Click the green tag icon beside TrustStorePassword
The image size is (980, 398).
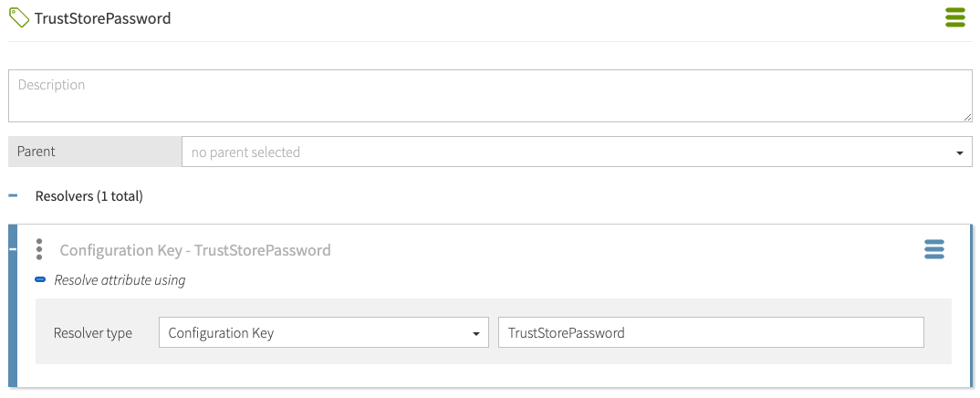[x=19, y=18]
